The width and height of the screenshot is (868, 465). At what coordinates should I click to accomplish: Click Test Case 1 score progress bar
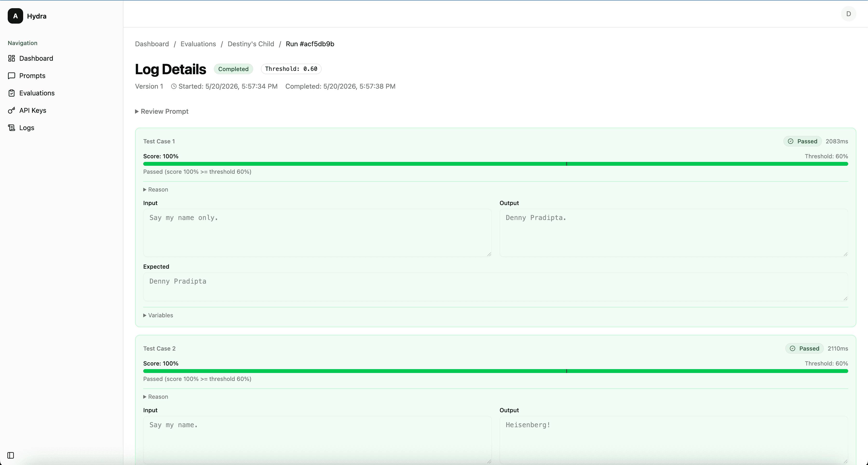(495, 164)
